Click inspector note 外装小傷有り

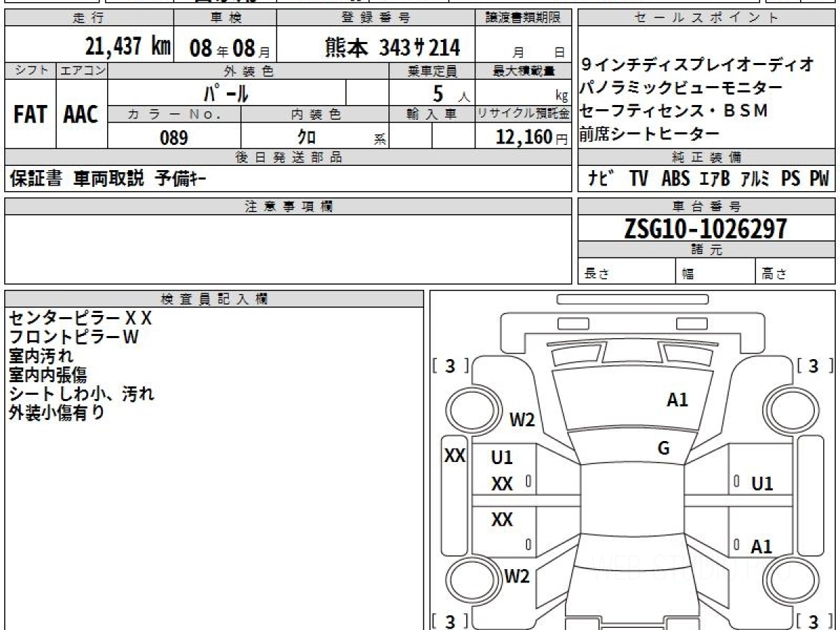pyautogui.click(x=57, y=413)
